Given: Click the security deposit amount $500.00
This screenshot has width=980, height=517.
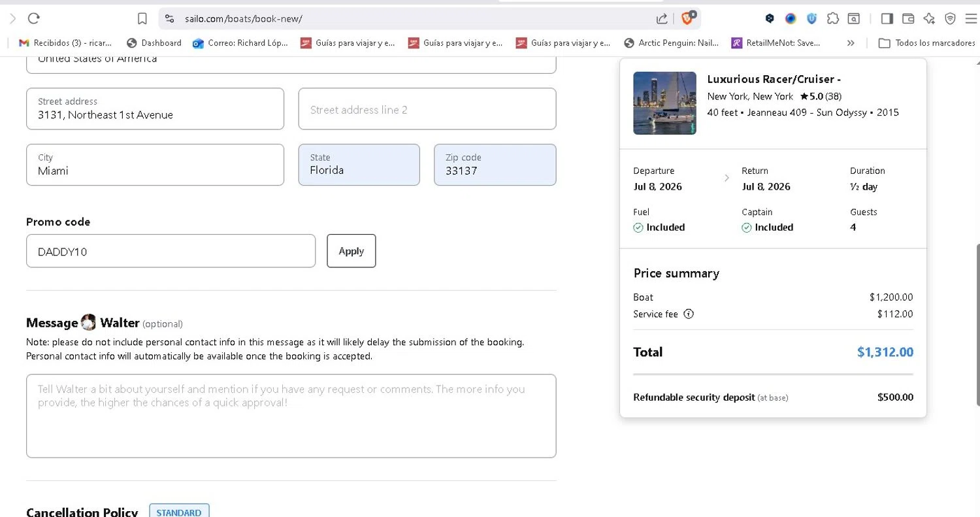Looking at the screenshot, I should (x=896, y=397).
